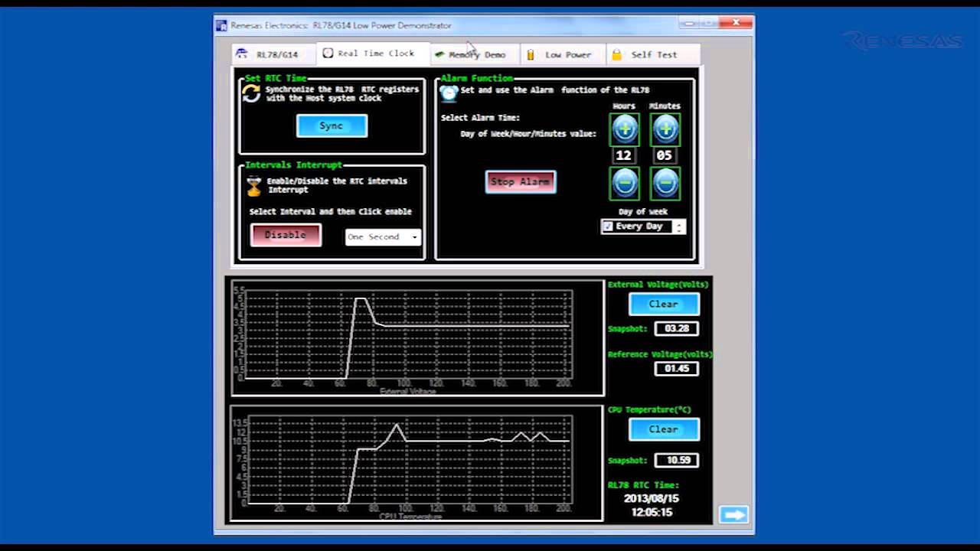
Task: Click the battery icon on Low Power tab
Action: pyautogui.click(x=531, y=55)
